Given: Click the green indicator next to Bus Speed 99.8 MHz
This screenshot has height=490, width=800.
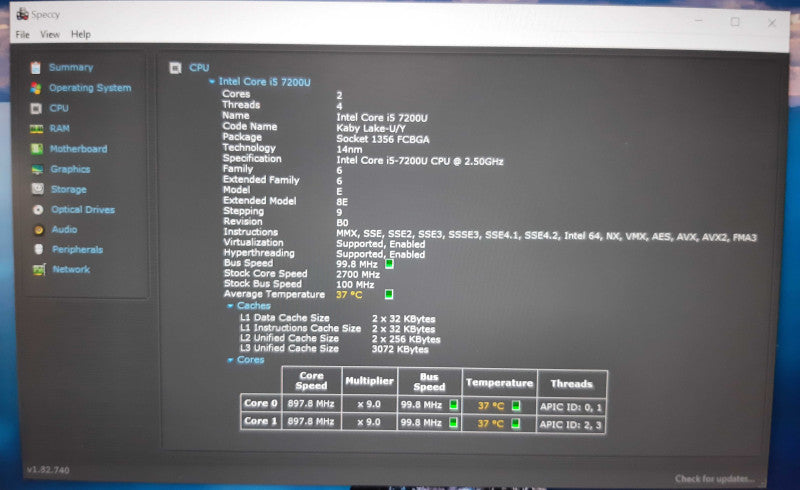Looking at the screenshot, I should tap(389, 264).
